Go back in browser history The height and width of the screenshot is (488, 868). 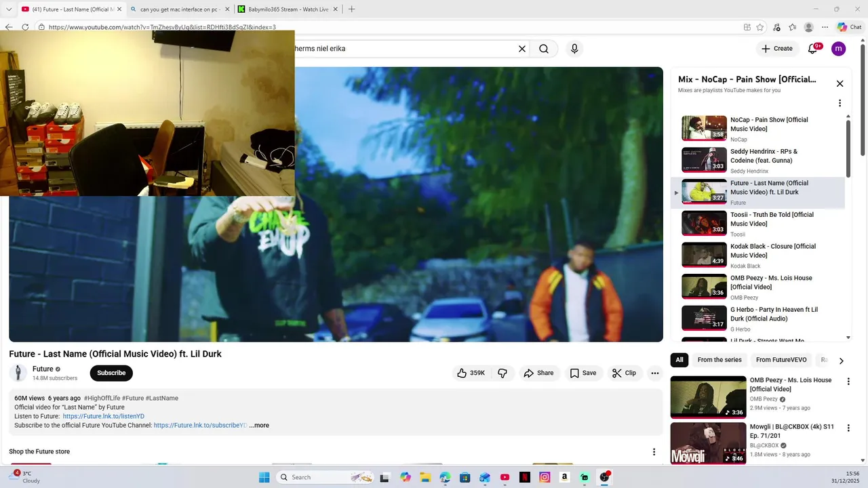tap(9, 27)
